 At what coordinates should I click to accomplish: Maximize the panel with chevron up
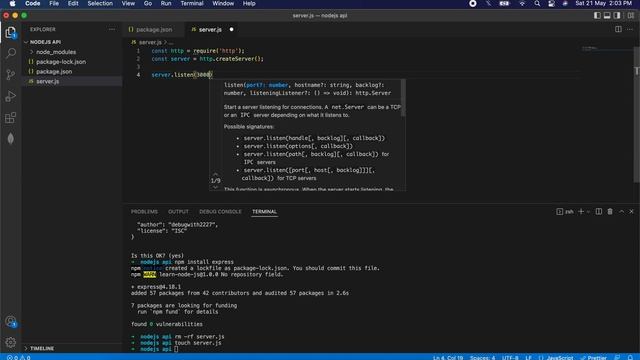click(621, 211)
